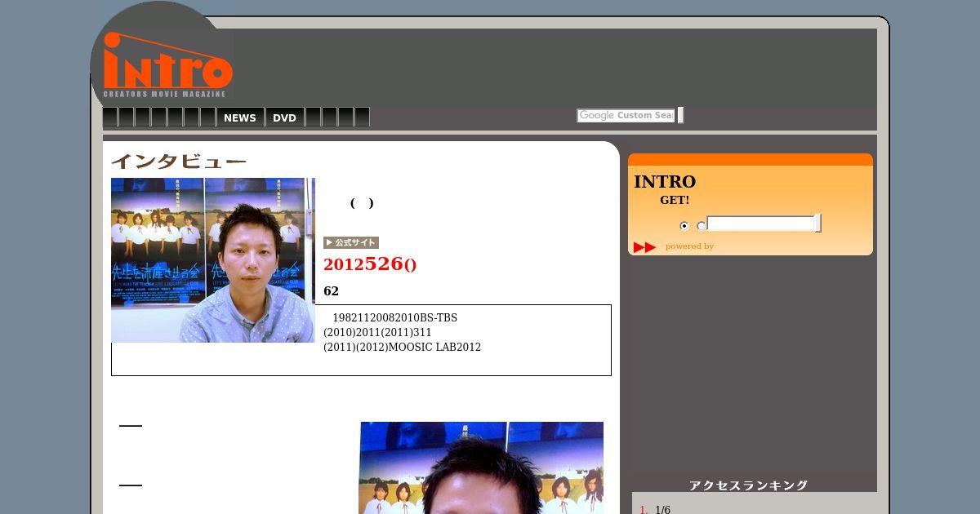Image resolution: width=980 pixels, height=514 pixels.
Task: Click the インタビュー section heading
Action: 179,162
